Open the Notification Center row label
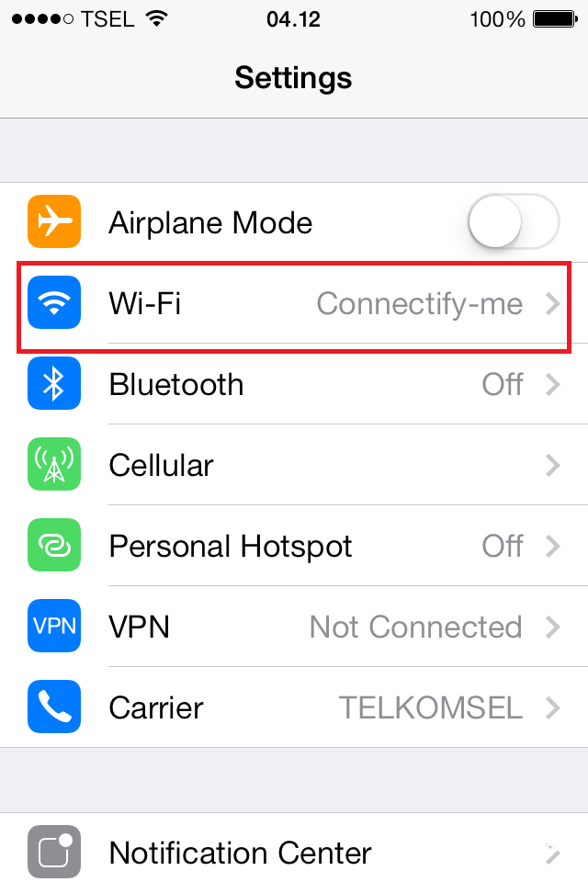 [x=241, y=854]
